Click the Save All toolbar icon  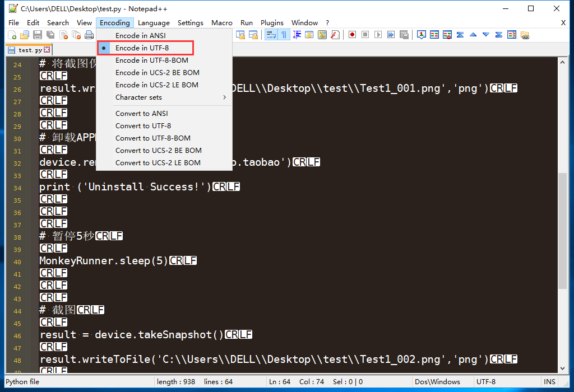pos(50,35)
